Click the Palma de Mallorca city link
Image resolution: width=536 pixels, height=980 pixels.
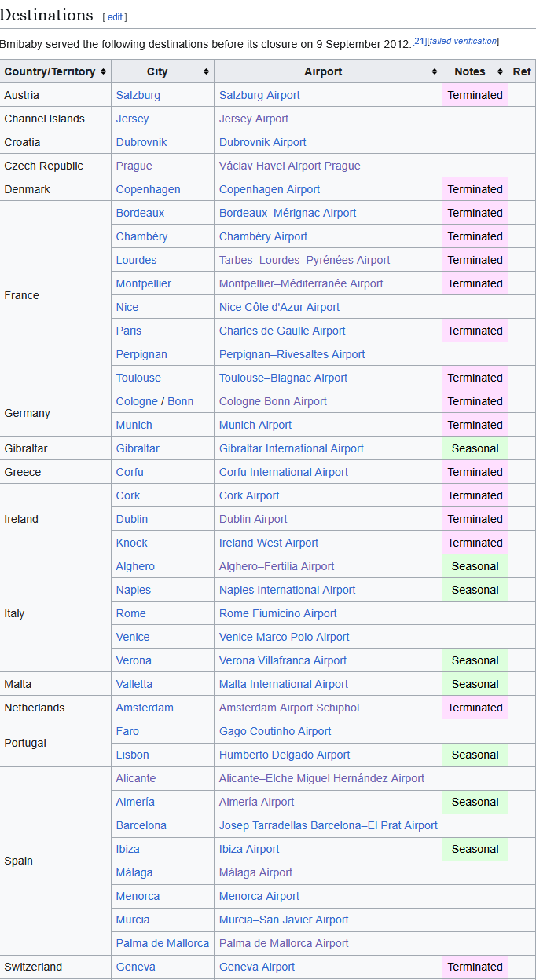[x=162, y=943]
